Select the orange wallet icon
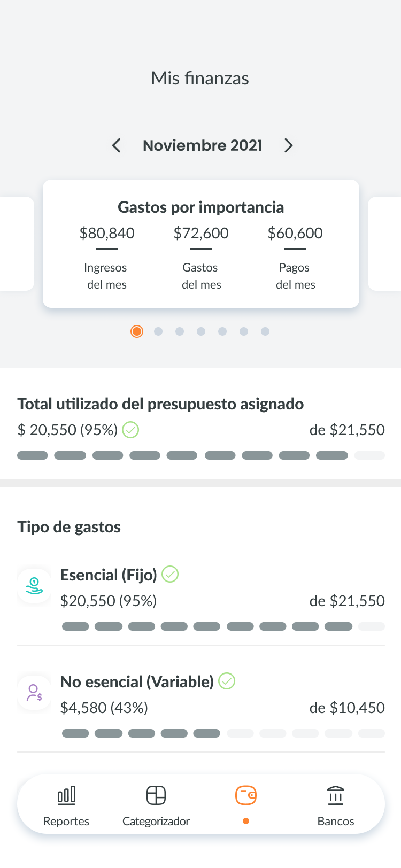Viewport: 401px width, 868px height. (x=246, y=795)
